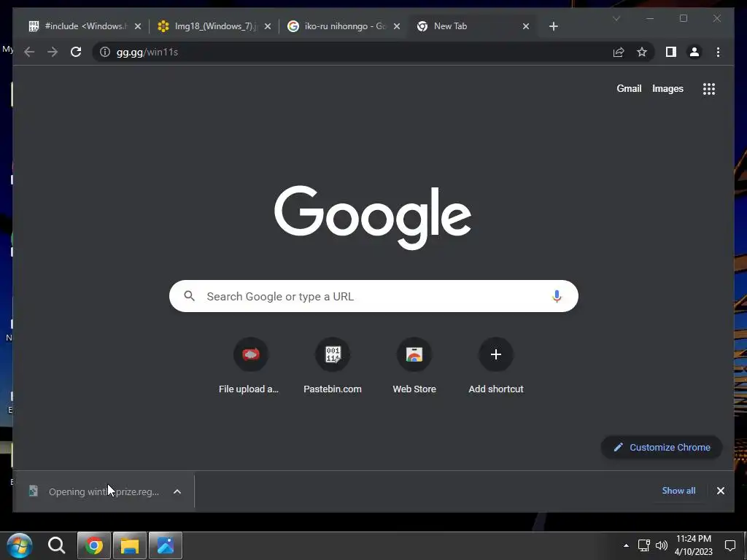Bookmark this tab with the star icon
This screenshot has width=747, height=560.
click(x=642, y=52)
